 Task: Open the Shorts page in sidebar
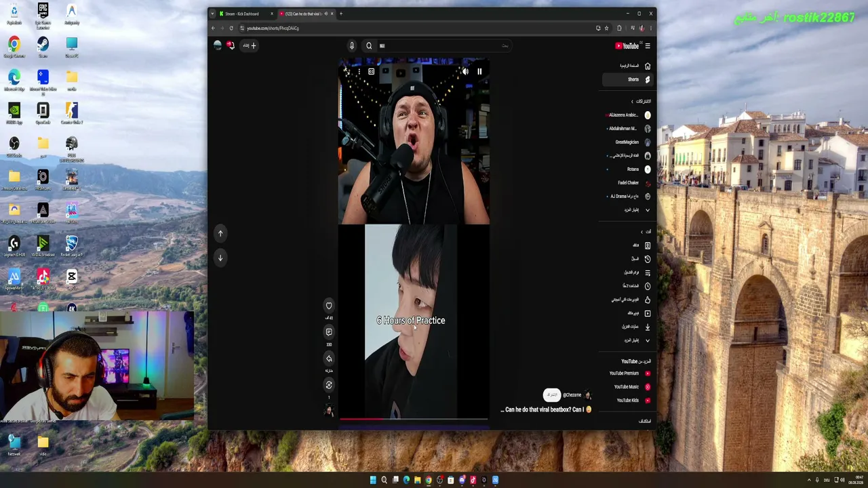click(x=627, y=79)
